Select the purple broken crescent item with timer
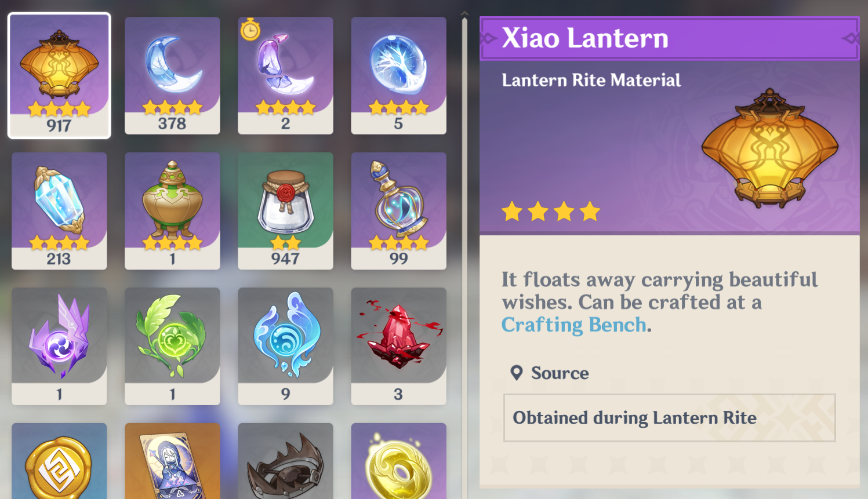Screen dimensions: 868x499 pos(285,76)
